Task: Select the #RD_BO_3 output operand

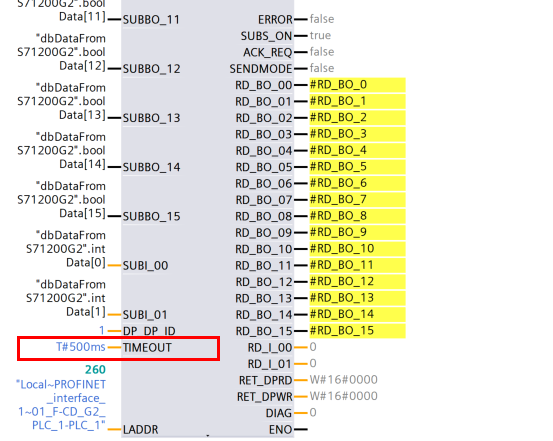Action: coord(357,134)
